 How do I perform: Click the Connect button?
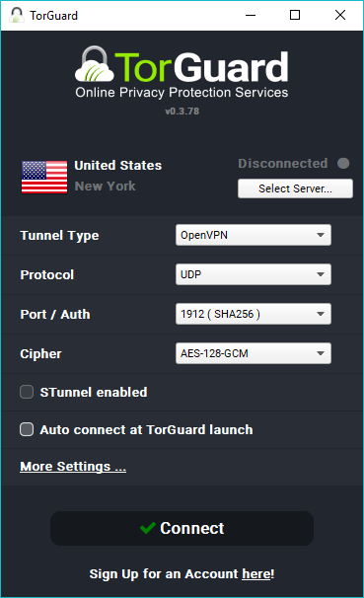point(182,528)
